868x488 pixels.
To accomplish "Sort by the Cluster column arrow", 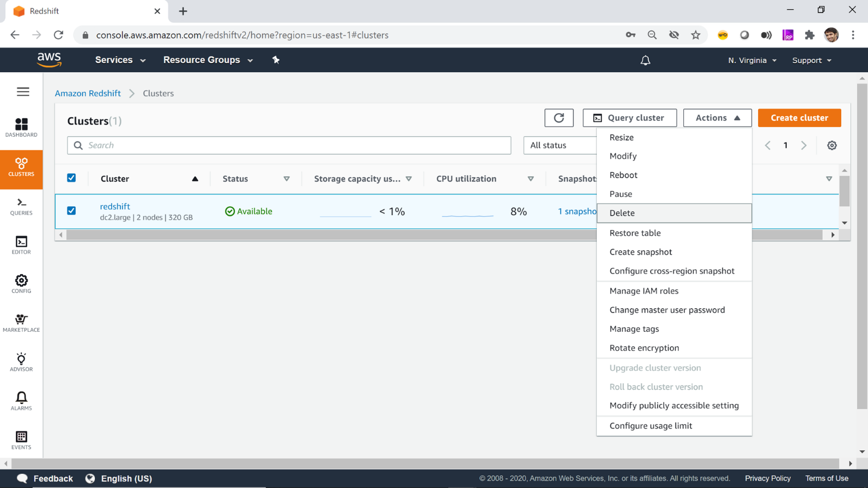I will pyautogui.click(x=195, y=179).
